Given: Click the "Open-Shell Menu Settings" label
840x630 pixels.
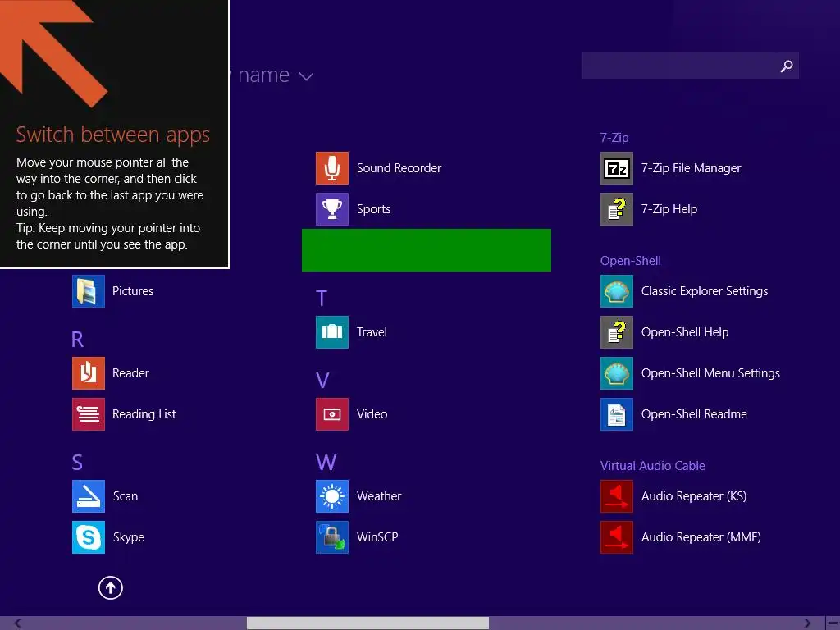Looking at the screenshot, I should (710, 373).
